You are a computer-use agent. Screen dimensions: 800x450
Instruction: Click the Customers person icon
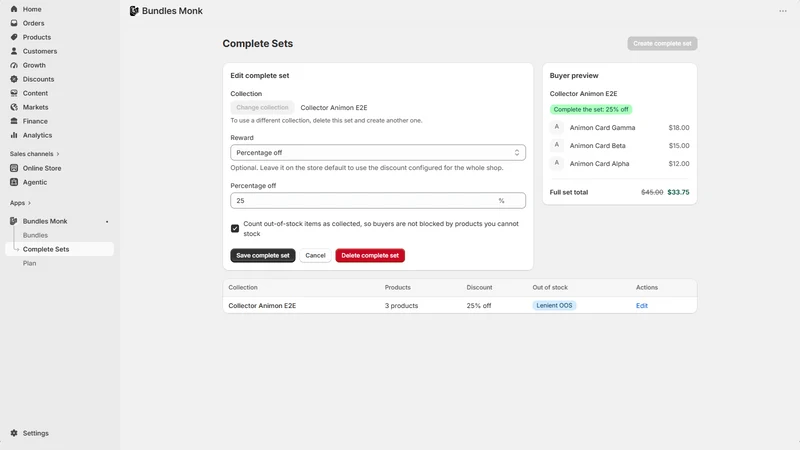[14, 51]
